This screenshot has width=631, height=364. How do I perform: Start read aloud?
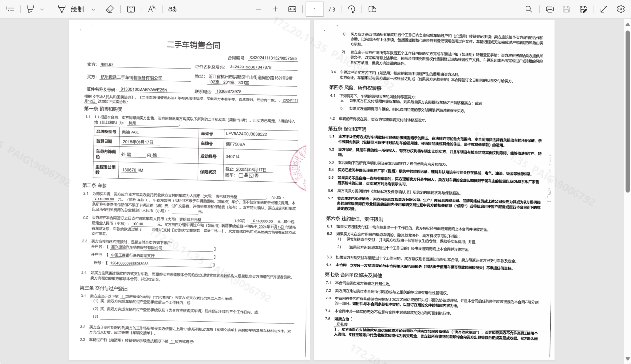(152, 9)
